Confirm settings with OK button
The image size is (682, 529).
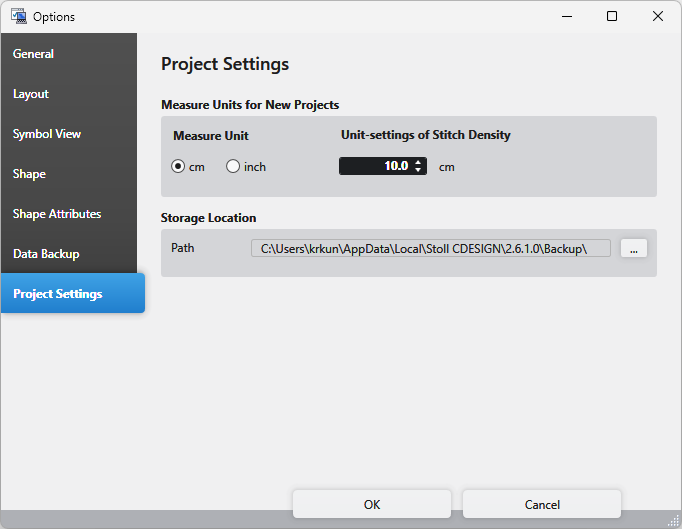coord(372,505)
